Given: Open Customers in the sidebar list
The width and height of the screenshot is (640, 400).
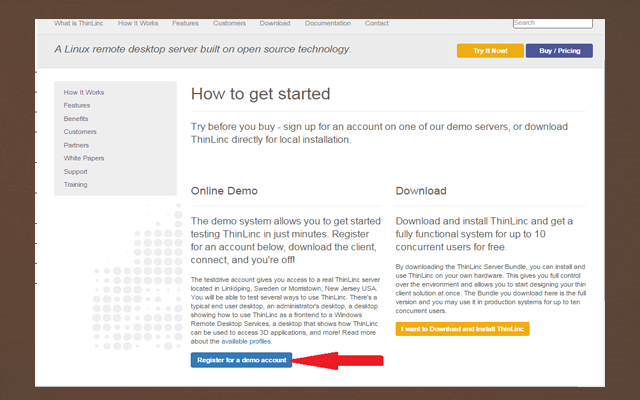Looking at the screenshot, I should (x=80, y=132).
